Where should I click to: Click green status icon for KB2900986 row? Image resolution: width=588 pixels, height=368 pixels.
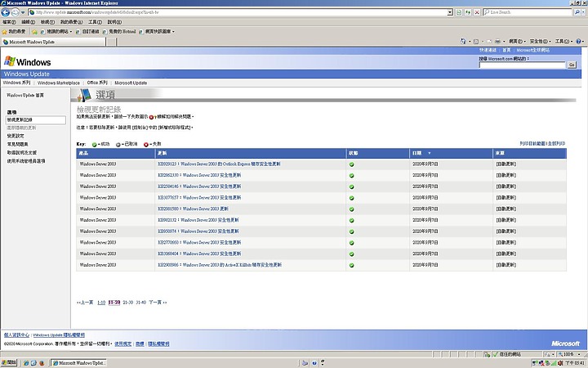[x=352, y=266]
